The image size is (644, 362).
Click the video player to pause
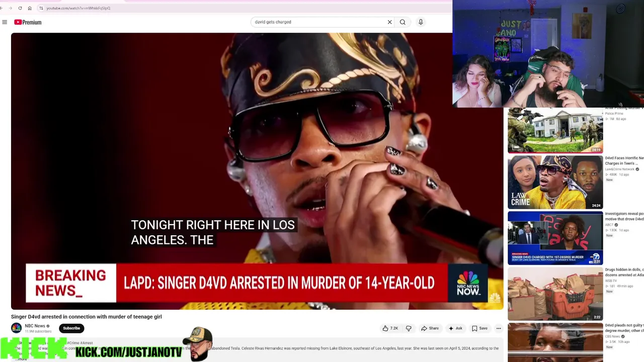[x=257, y=171]
